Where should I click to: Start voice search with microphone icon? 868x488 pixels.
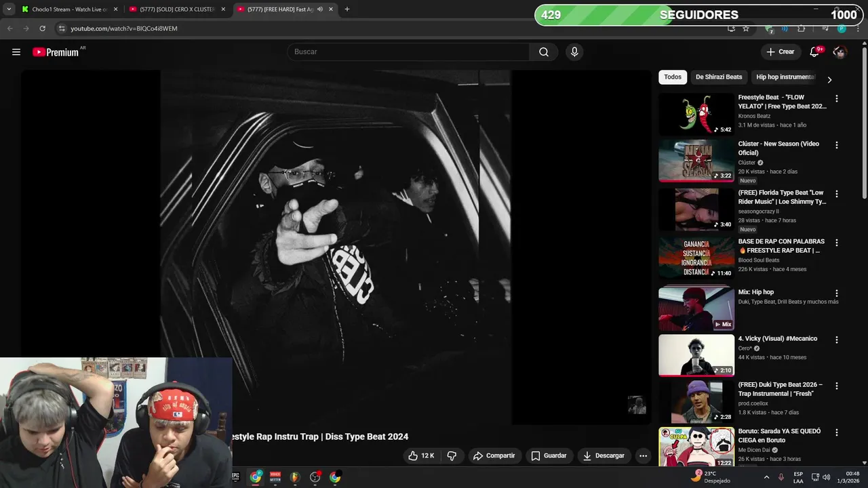point(574,52)
